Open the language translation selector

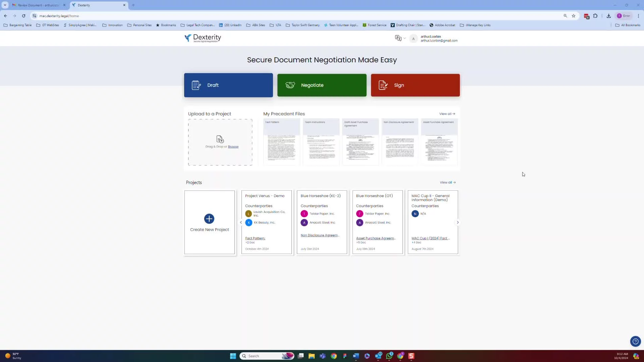pyautogui.click(x=400, y=38)
